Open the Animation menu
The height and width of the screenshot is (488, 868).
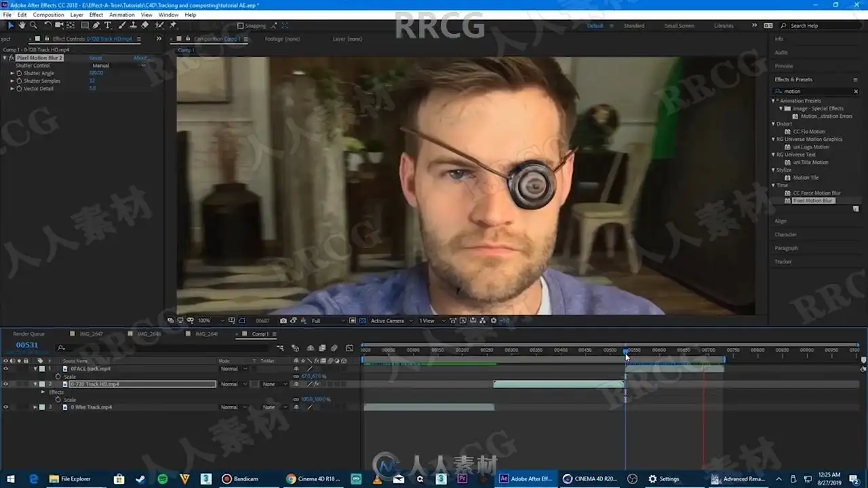[122, 14]
